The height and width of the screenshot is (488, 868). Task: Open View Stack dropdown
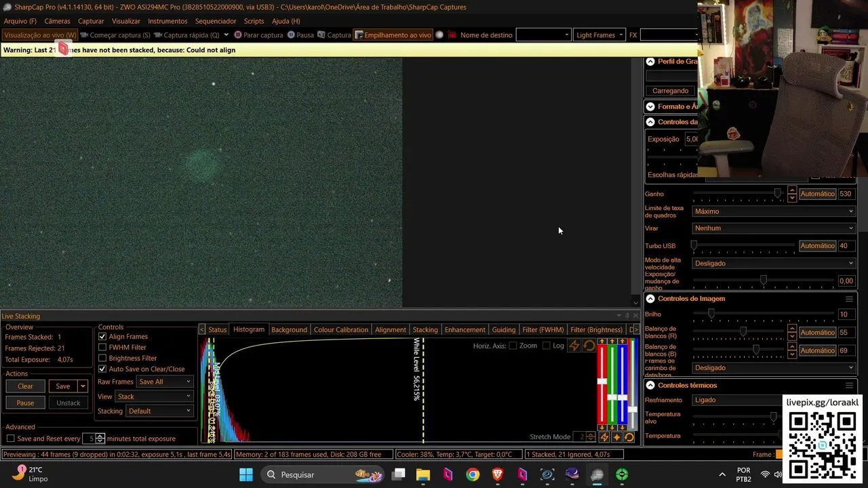click(x=155, y=396)
